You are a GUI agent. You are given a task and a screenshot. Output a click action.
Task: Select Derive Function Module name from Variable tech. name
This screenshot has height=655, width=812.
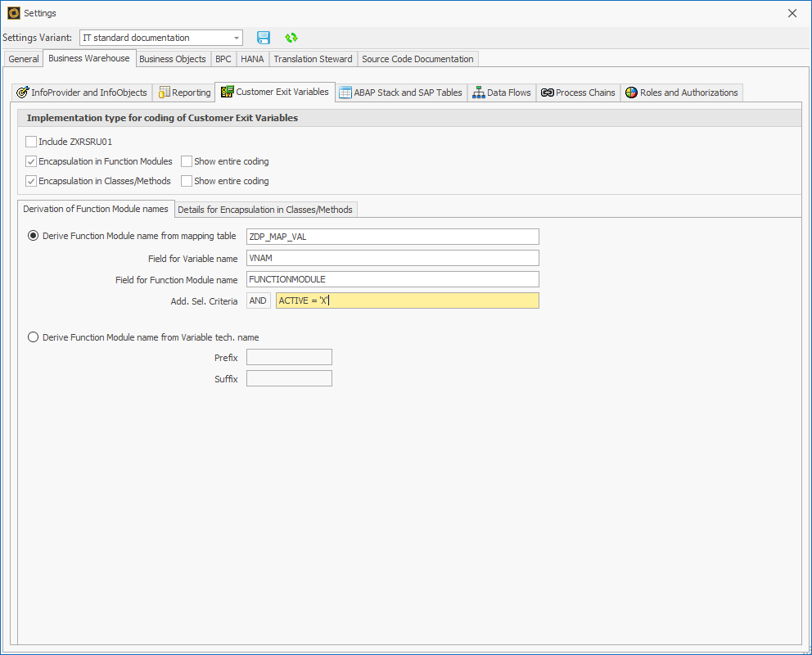pos(33,337)
